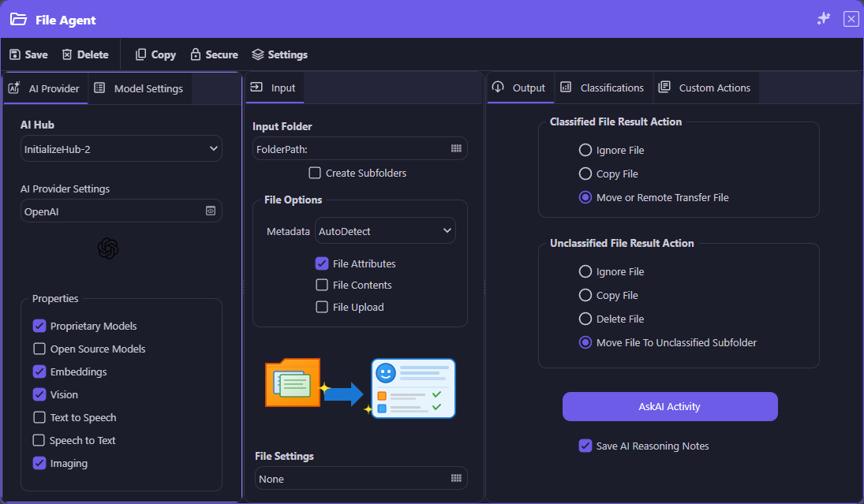The image size is (864, 504).
Task: Click the Secure lock button
Action: coord(215,54)
